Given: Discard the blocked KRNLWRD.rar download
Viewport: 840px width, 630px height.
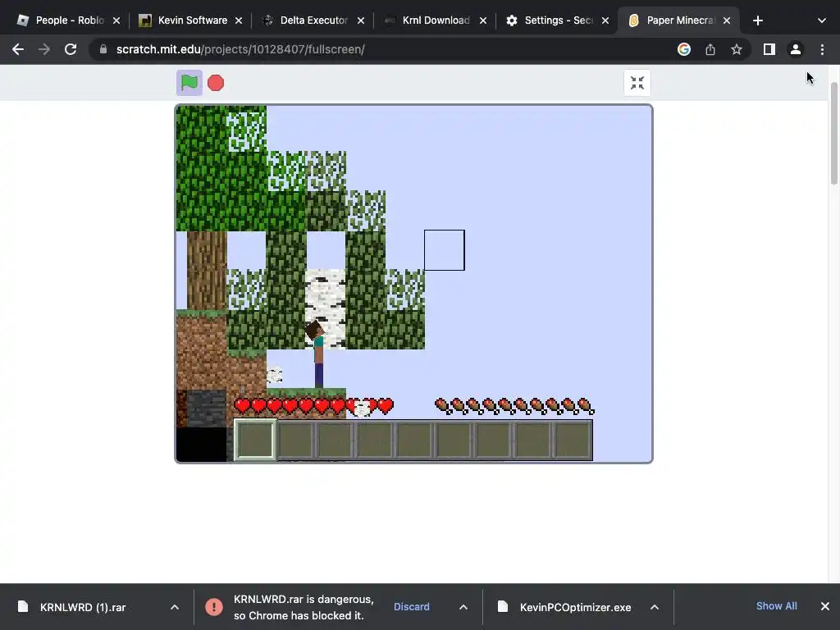Looking at the screenshot, I should 412,607.
